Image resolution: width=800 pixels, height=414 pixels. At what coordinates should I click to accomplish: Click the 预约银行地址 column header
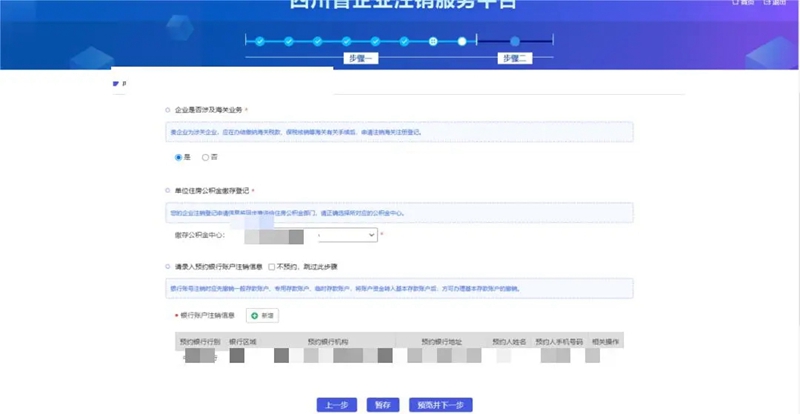(x=442, y=342)
